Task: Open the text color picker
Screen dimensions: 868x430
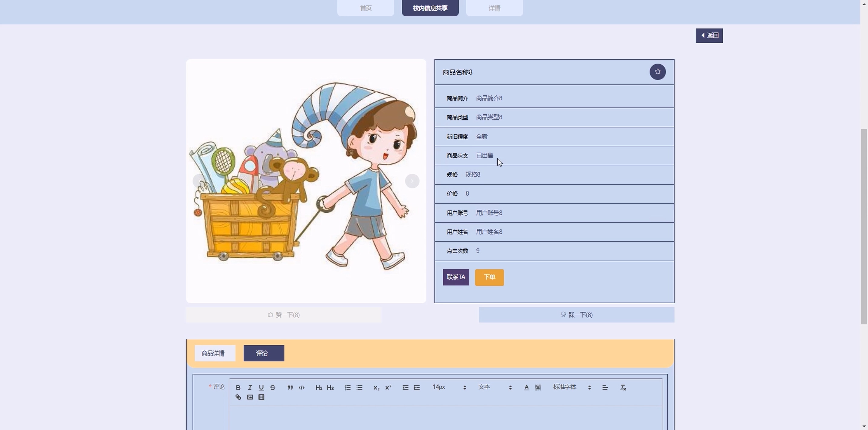Action: point(526,388)
